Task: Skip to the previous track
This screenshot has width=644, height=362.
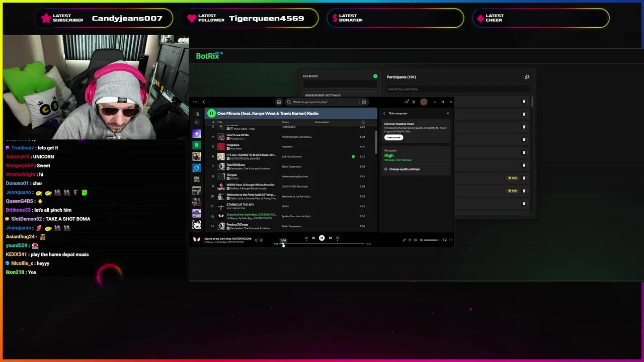Action: [313, 238]
